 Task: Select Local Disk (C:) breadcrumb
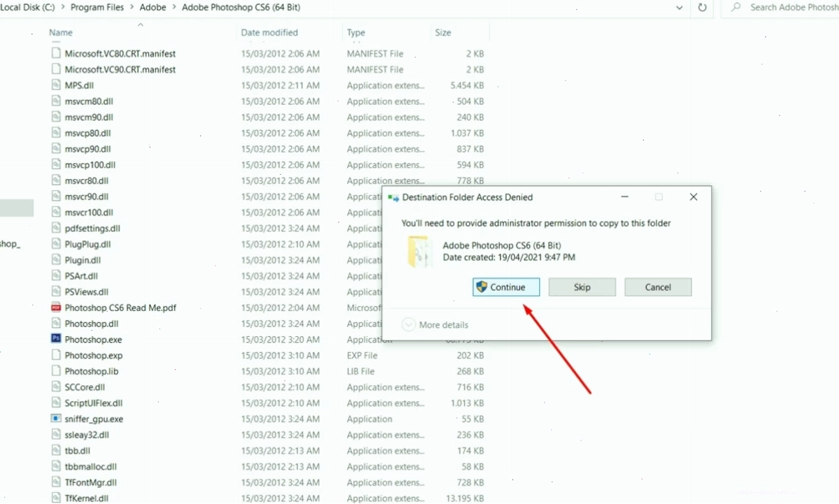pyautogui.click(x=29, y=7)
